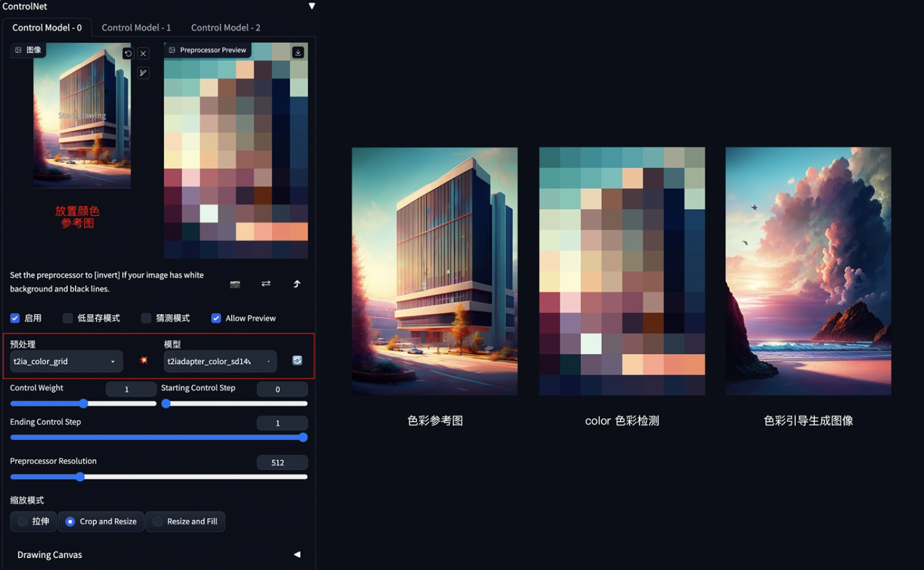Undo the drawing on the input image
Image resolution: width=924 pixels, height=570 pixels.
point(128,53)
